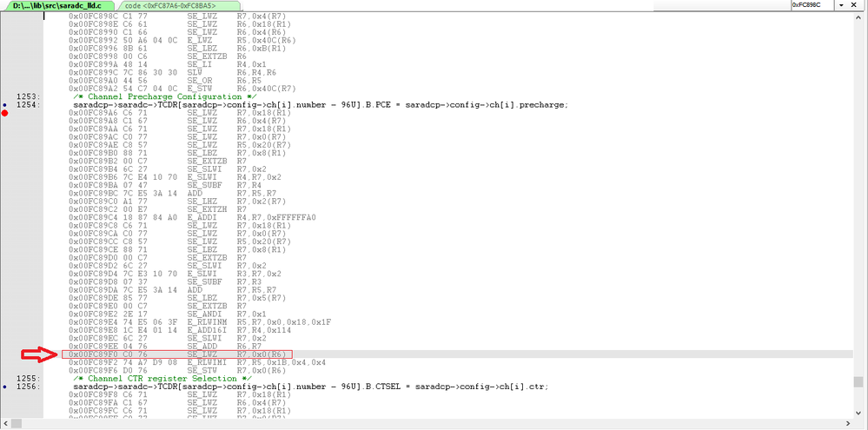This screenshot has height=430, width=868.
Task: Select the SE_STW instruction at 0x00FC89F6
Action: (x=179, y=370)
